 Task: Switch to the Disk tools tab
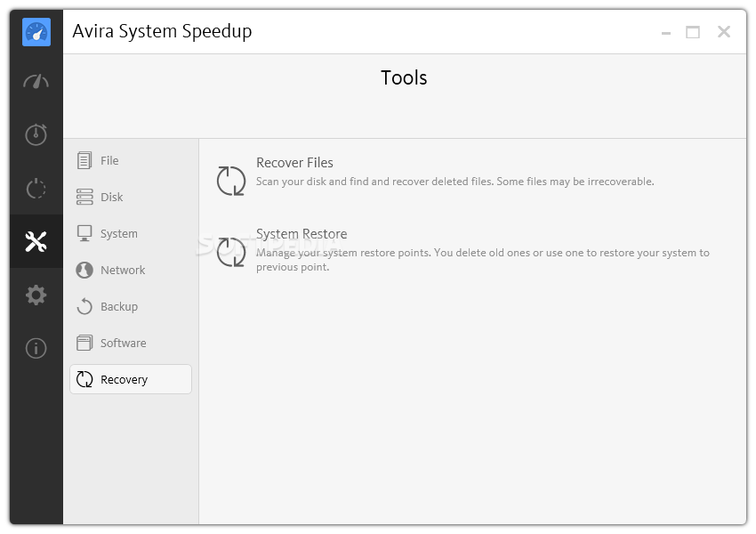(131, 197)
